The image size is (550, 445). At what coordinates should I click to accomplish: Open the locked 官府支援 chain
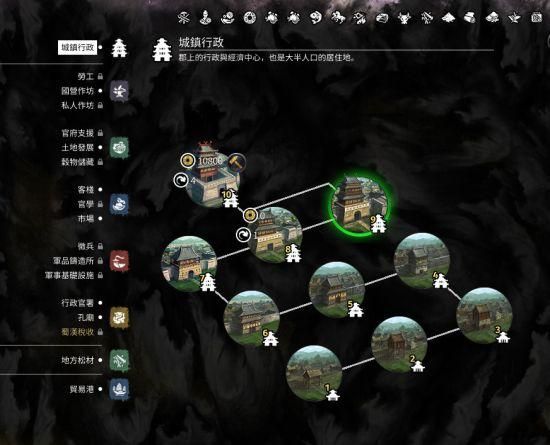(78, 133)
